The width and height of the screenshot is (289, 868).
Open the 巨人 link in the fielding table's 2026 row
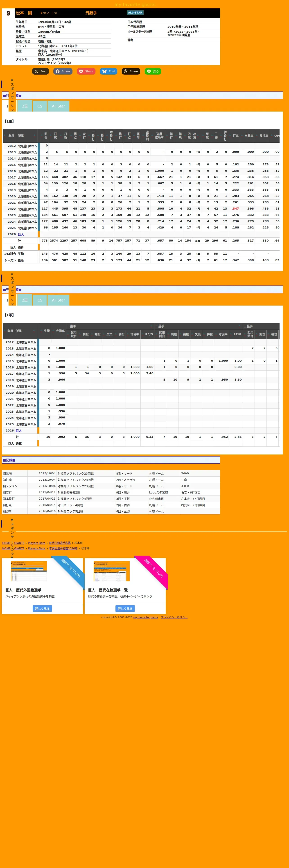19,431
